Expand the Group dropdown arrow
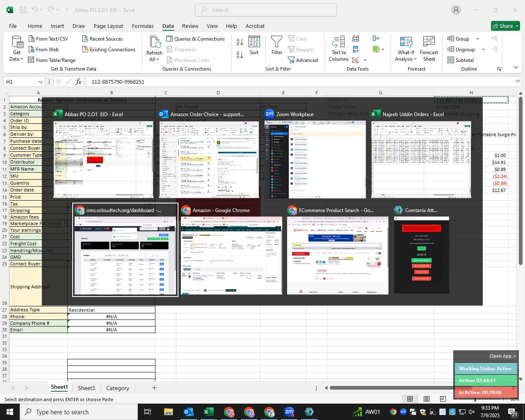This screenshot has height=420, width=525. (x=477, y=39)
